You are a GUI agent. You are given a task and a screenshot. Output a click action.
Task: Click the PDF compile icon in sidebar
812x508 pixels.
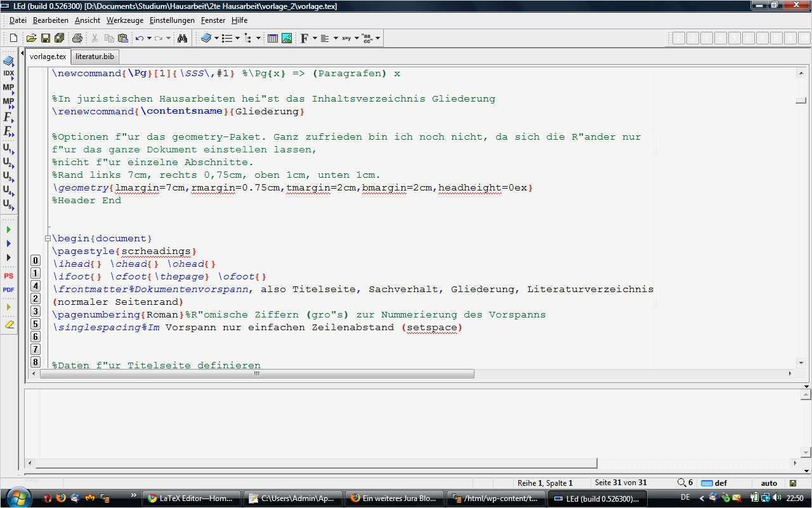tap(8, 290)
